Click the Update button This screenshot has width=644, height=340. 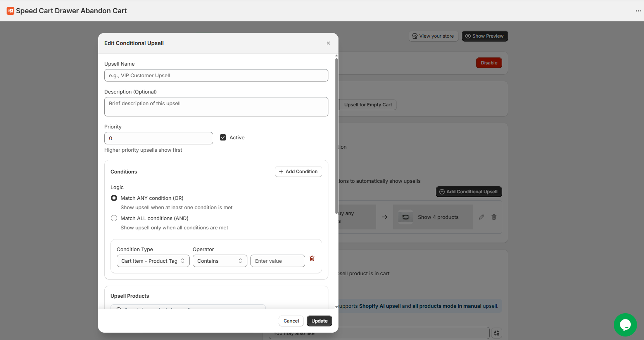tap(319, 321)
